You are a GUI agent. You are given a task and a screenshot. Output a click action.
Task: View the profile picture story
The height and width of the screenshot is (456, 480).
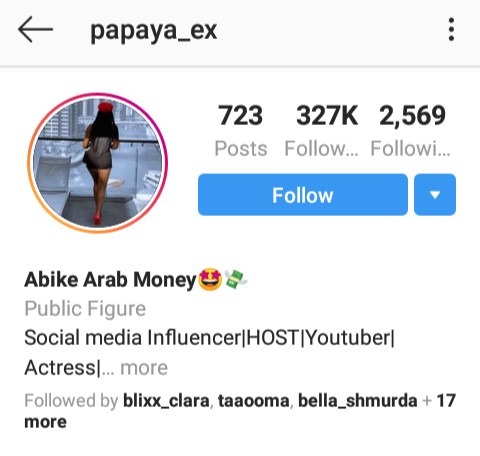coord(97,163)
